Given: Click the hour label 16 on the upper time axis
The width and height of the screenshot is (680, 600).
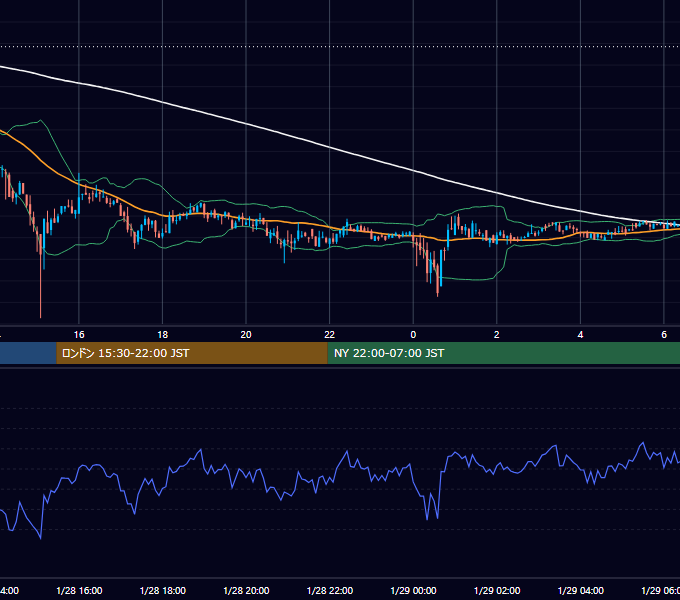Looking at the screenshot, I should (x=79, y=335).
